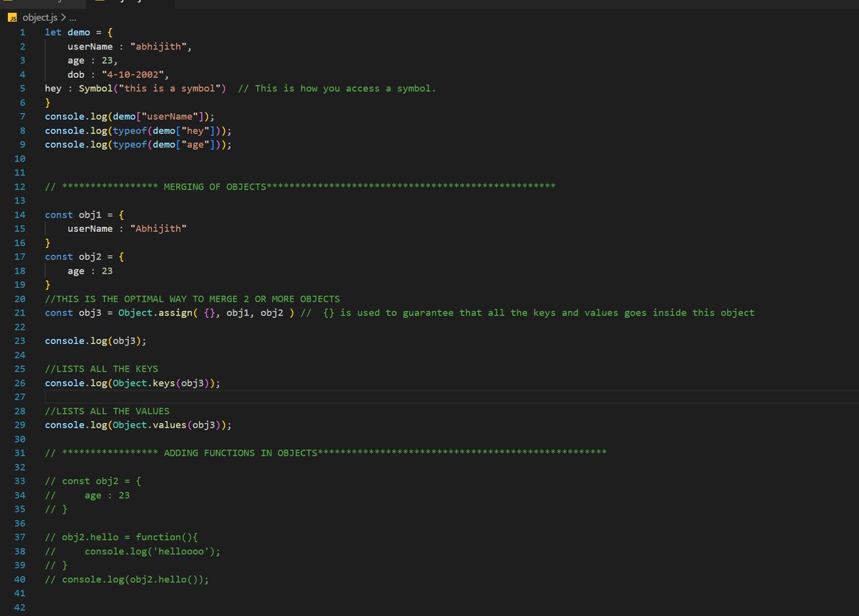Click the file icon on the second editor tab
Viewport: 859px width, 616px height.
coord(100,4)
